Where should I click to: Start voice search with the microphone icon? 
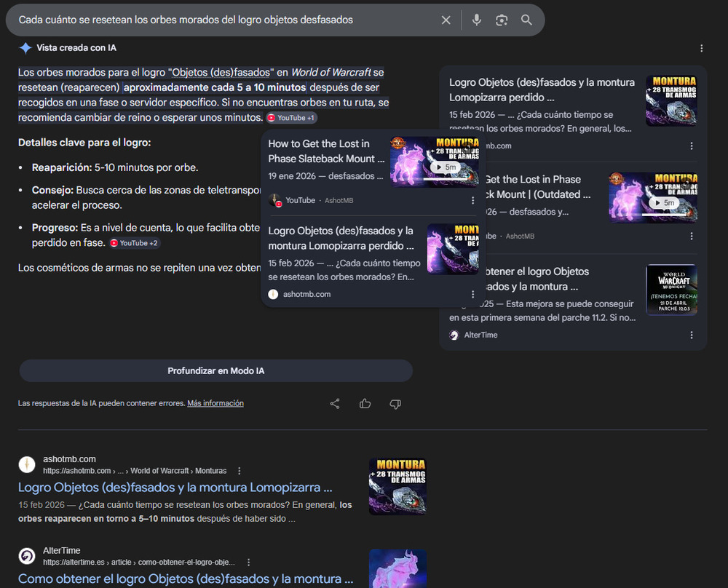(x=476, y=20)
